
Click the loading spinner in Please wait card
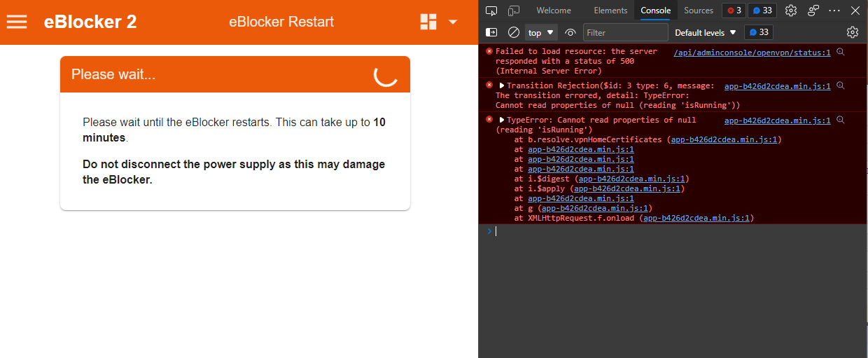point(386,74)
